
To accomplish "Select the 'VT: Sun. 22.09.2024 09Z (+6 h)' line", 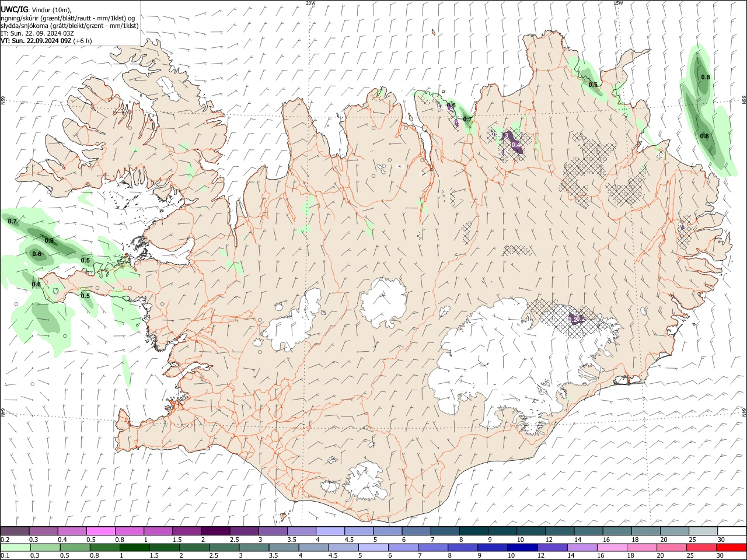I will point(46,41).
